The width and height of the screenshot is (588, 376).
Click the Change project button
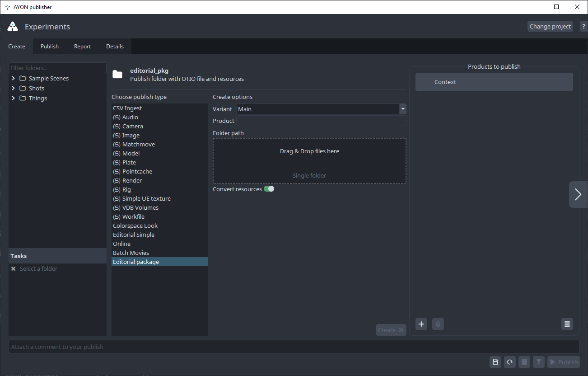[550, 27]
